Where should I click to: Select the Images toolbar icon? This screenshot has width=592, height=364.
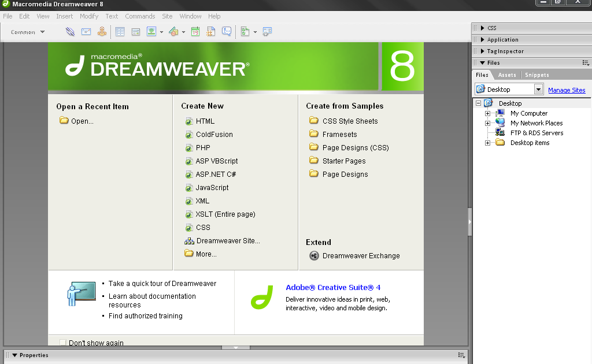[152, 31]
